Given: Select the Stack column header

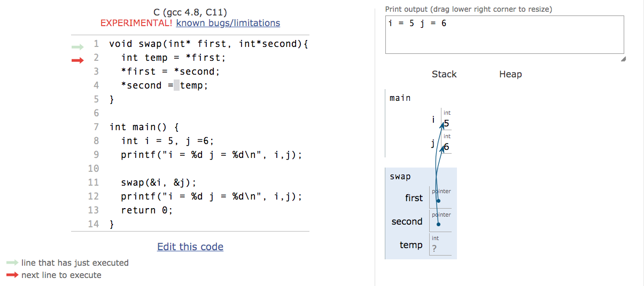Looking at the screenshot, I should point(444,74).
